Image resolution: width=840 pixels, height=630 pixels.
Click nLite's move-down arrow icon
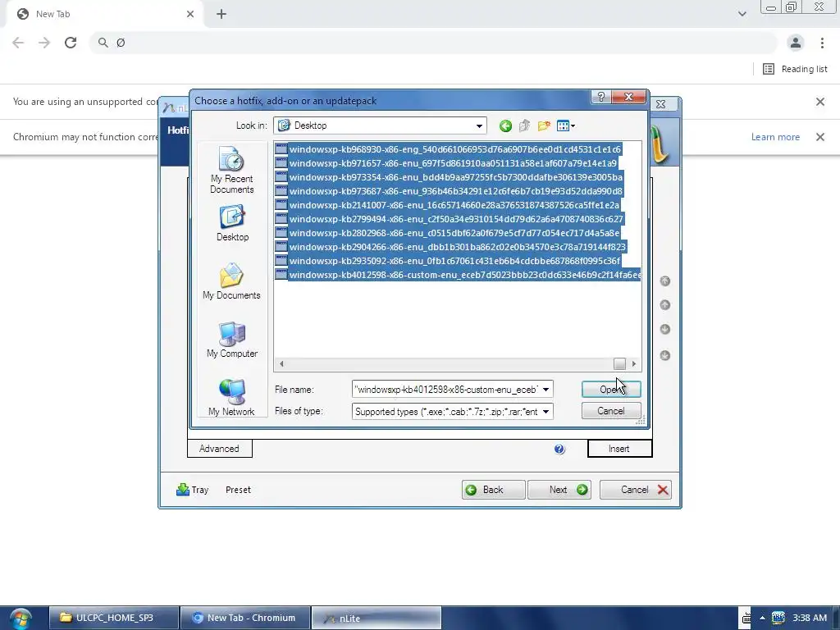[664, 329]
